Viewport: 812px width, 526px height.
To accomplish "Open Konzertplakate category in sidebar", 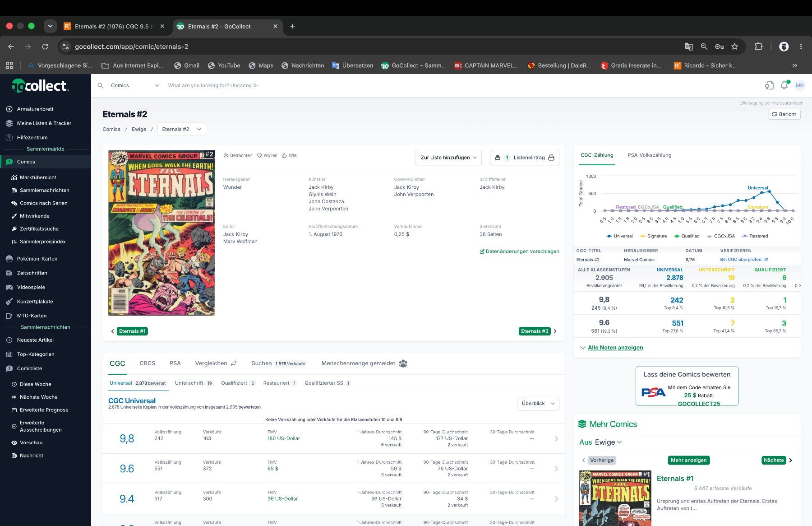I will [x=35, y=302].
